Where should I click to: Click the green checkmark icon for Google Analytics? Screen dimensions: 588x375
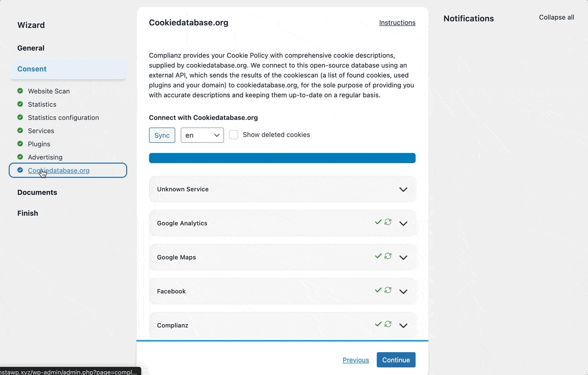[378, 222]
